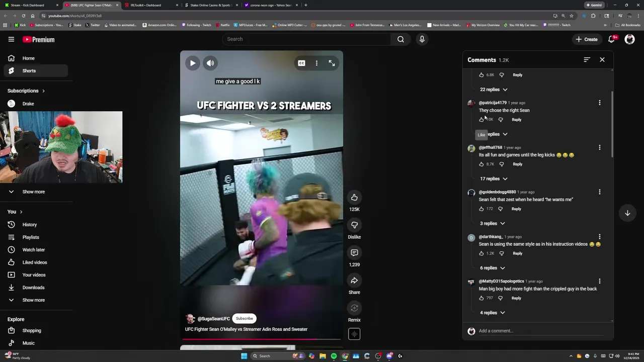
Task: Remix this Short
Action: 354,308
